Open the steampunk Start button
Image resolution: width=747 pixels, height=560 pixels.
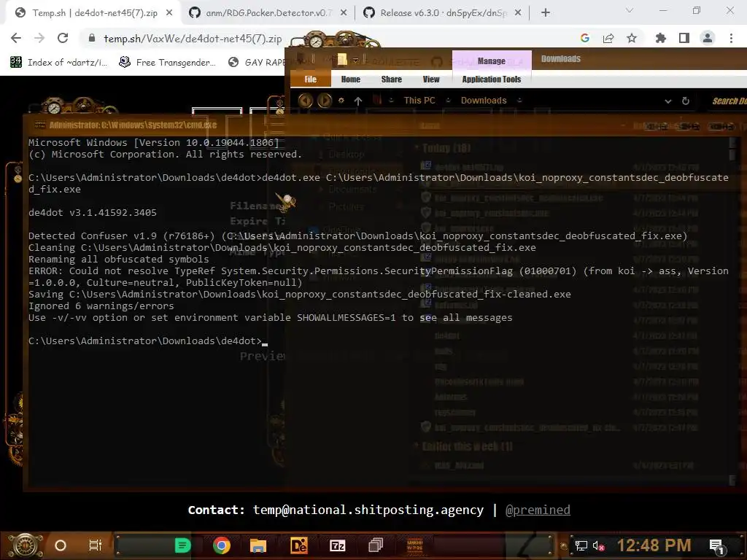coord(26,545)
